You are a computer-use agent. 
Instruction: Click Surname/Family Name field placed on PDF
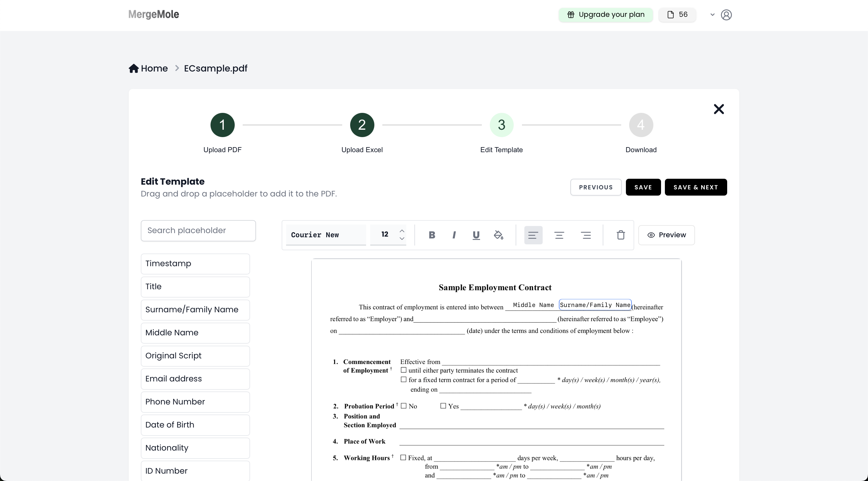595,305
